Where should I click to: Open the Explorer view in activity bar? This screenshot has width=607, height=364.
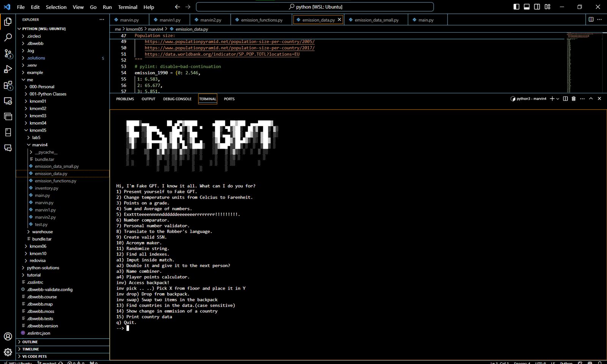click(8, 22)
